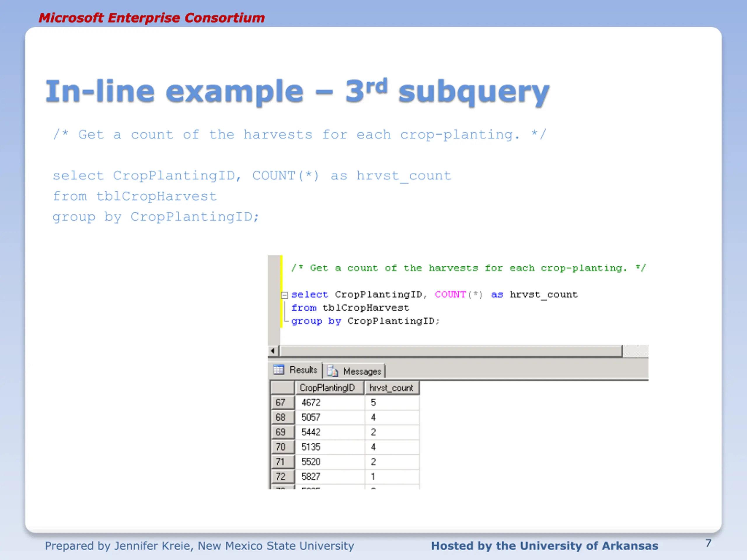Switch to the Messages tab
Viewport: 747px width, 560px height.
354,371
